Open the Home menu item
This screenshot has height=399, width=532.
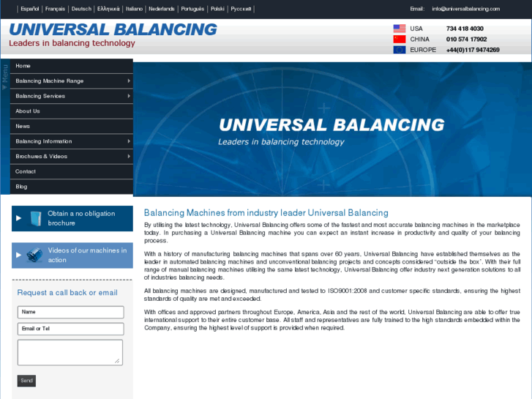(x=72, y=66)
